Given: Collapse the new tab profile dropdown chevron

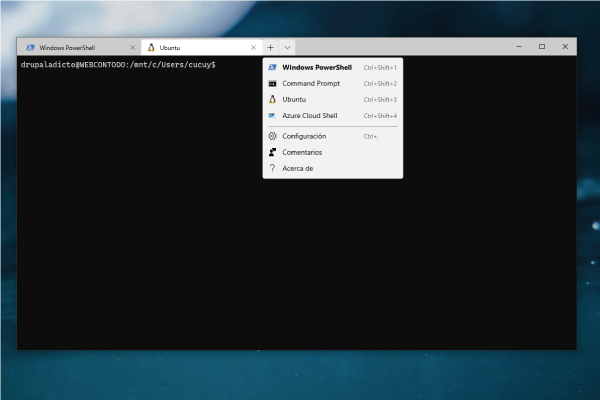Looking at the screenshot, I should (x=287, y=47).
